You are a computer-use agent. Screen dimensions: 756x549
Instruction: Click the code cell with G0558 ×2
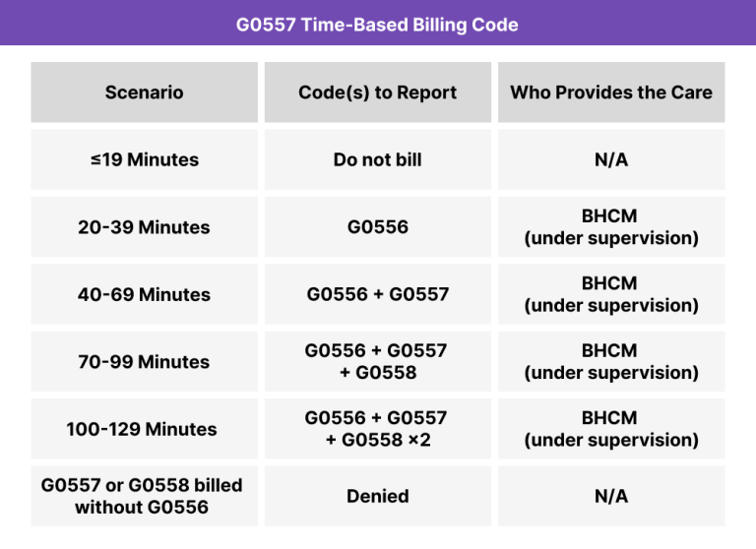[377, 429]
